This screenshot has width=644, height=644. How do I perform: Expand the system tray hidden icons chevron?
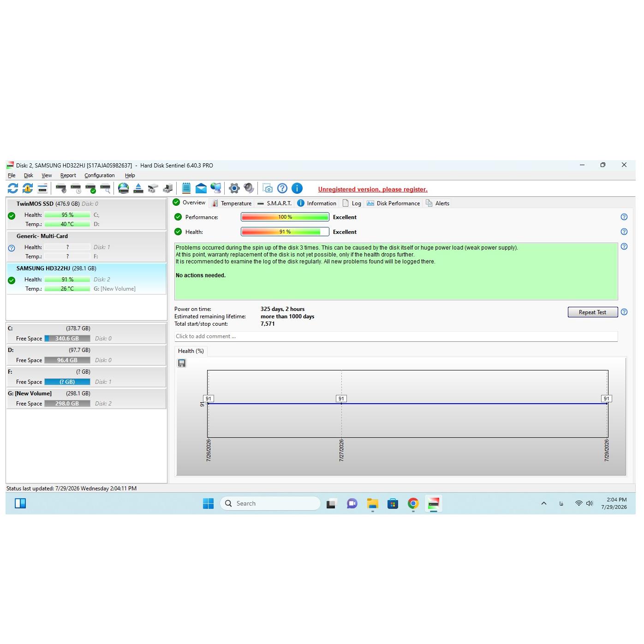tap(544, 503)
